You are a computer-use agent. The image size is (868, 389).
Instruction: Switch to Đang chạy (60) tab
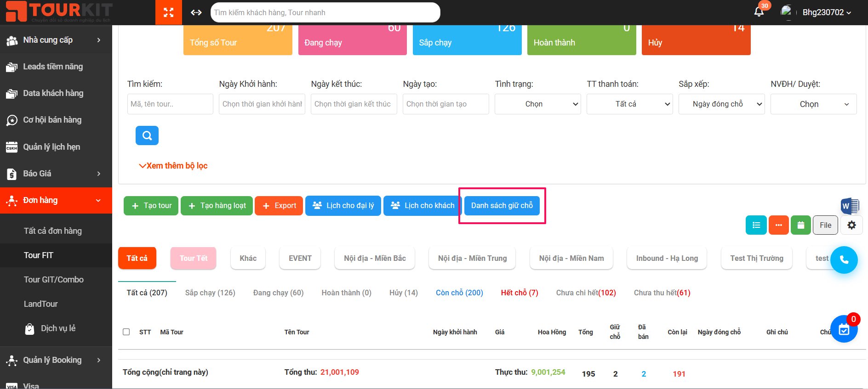[278, 293]
